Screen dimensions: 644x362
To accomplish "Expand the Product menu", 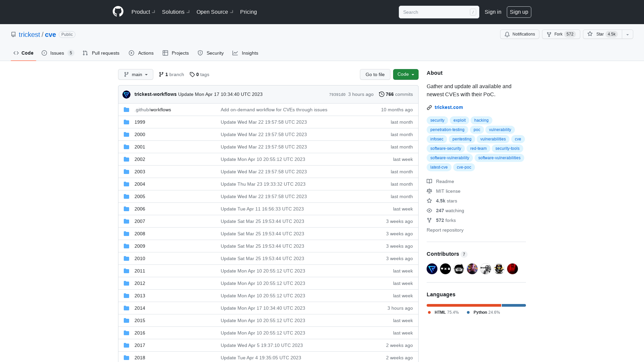I will tap(143, 12).
